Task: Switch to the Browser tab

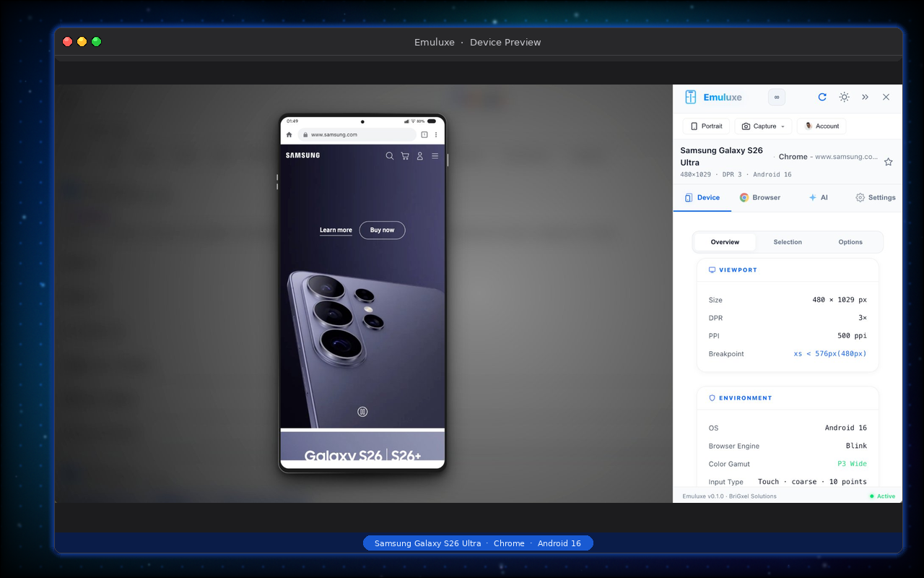Action: (760, 197)
